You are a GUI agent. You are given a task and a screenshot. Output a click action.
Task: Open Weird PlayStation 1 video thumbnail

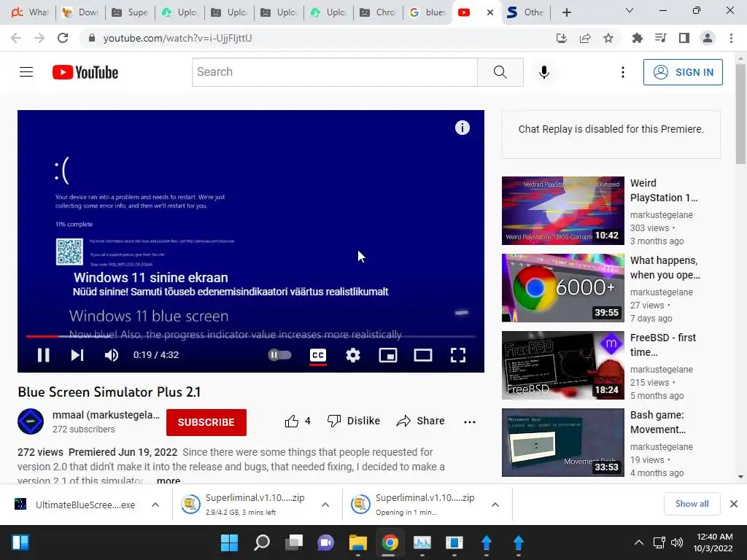pos(562,211)
